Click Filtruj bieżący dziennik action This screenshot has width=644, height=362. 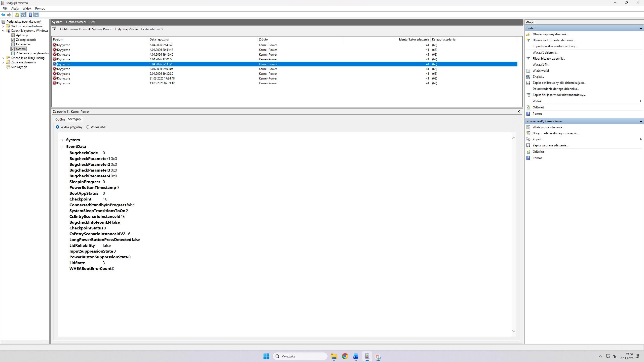pyautogui.click(x=549, y=59)
